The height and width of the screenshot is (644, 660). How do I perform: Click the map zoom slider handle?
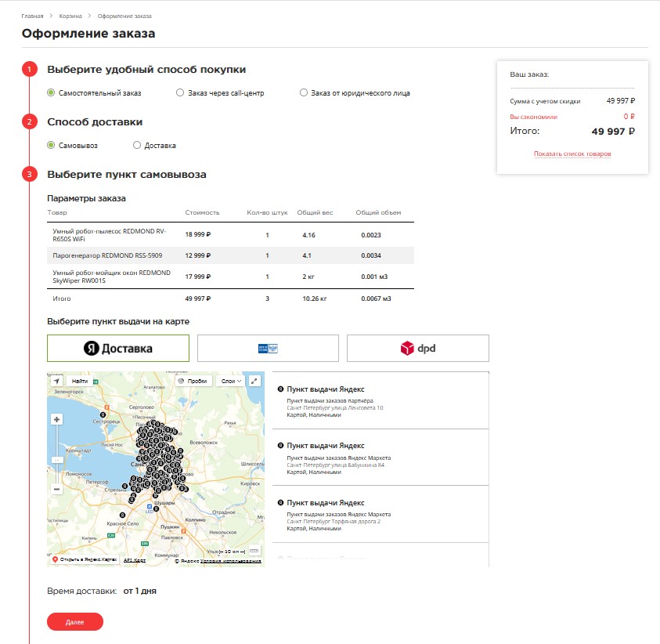point(57,461)
